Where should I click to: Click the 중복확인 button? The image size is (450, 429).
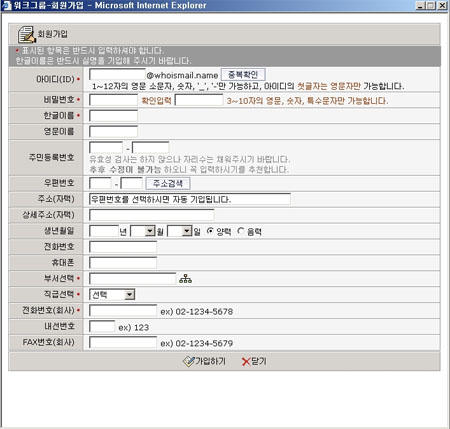pos(243,75)
